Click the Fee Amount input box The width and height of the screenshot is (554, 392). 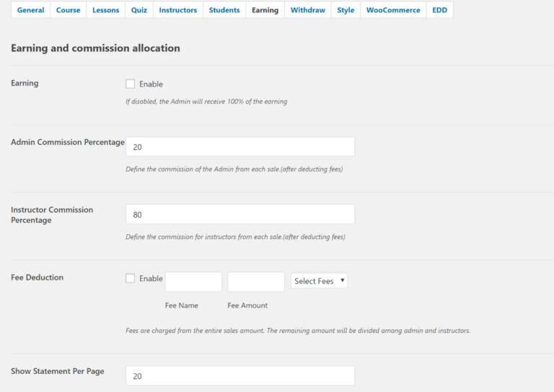(x=256, y=282)
